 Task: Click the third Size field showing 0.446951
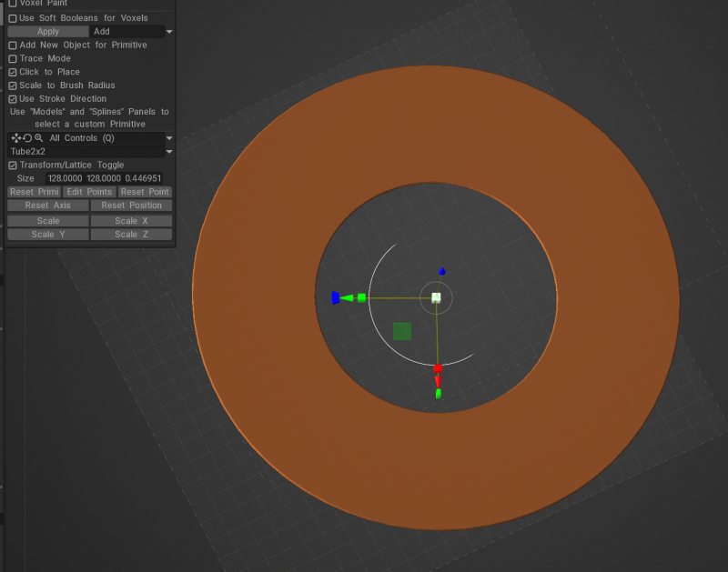[x=143, y=179]
